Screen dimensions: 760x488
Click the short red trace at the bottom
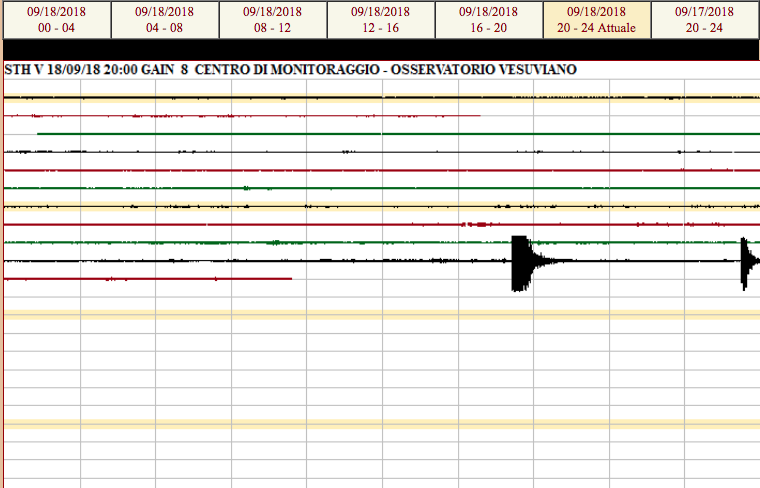150,279
